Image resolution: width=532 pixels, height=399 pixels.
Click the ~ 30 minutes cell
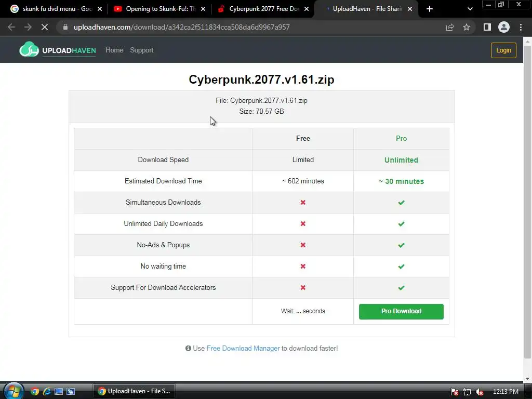pos(401,181)
